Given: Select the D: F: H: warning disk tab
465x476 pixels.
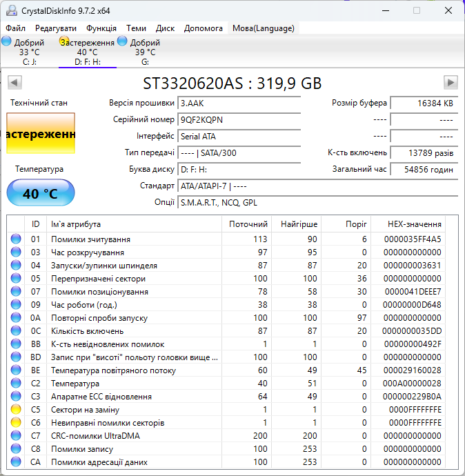Looking at the screenshot, I should coord(88,52).
